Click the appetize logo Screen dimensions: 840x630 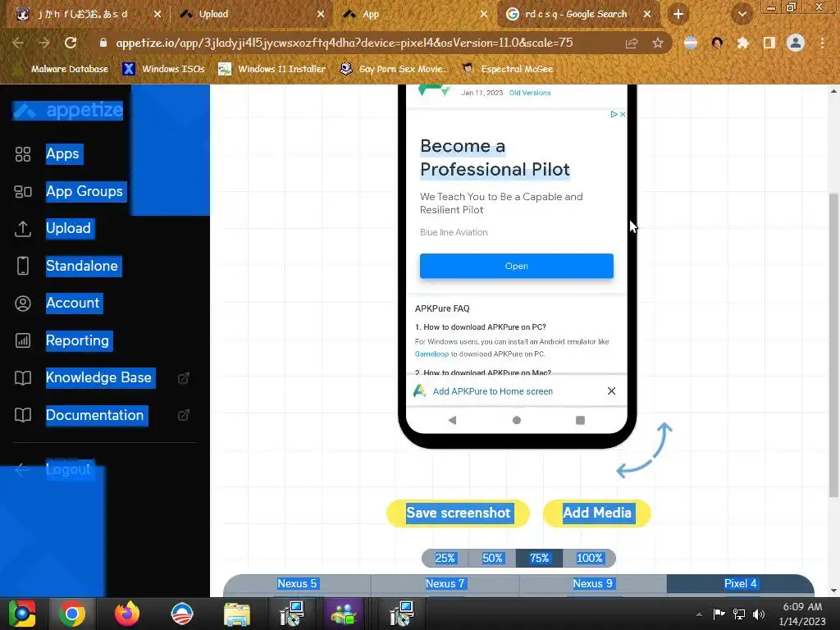68,111
